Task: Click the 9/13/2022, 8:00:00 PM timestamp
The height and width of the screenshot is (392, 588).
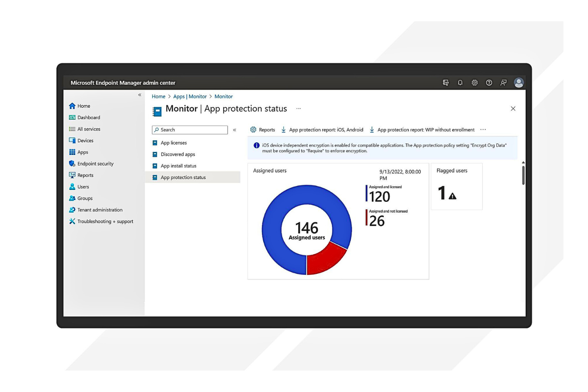Action: tap(400, 175)
